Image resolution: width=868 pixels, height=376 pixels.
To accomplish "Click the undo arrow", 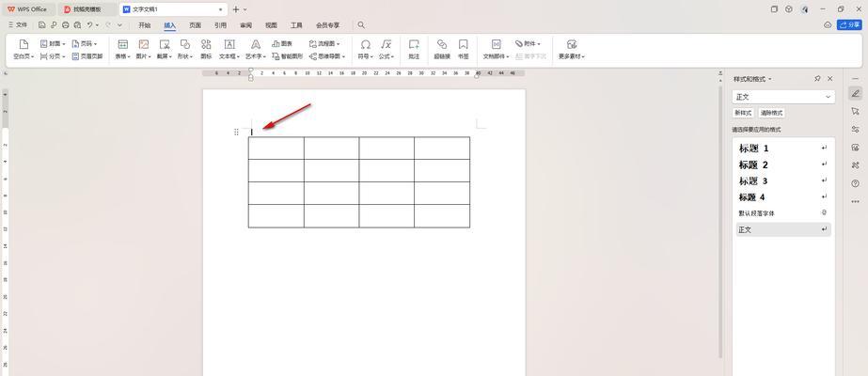I will [89, 25].
